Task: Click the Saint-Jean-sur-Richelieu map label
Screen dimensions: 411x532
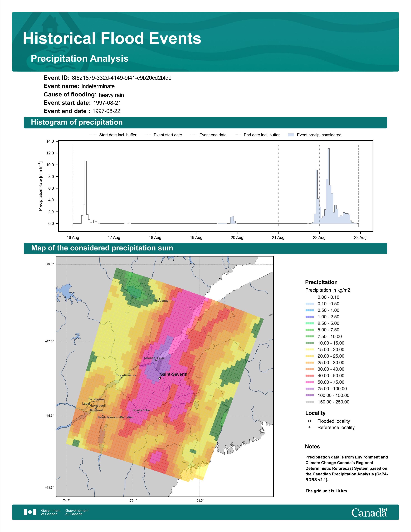Action: [116, 417]
